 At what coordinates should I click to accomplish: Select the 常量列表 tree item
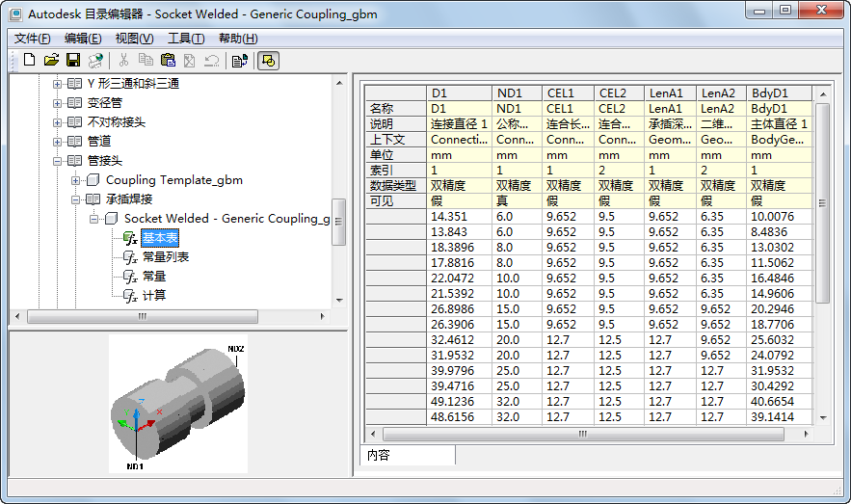point(166,257)
